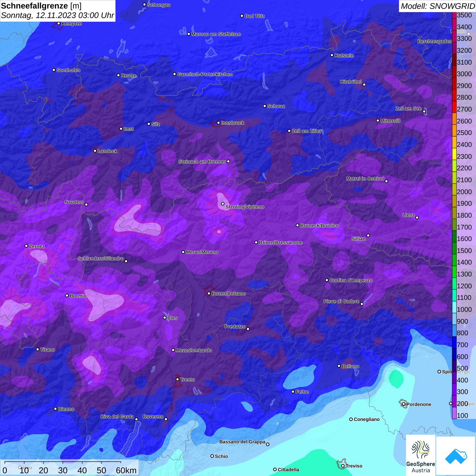Click the '60km' scale bar label

point(126,470)
